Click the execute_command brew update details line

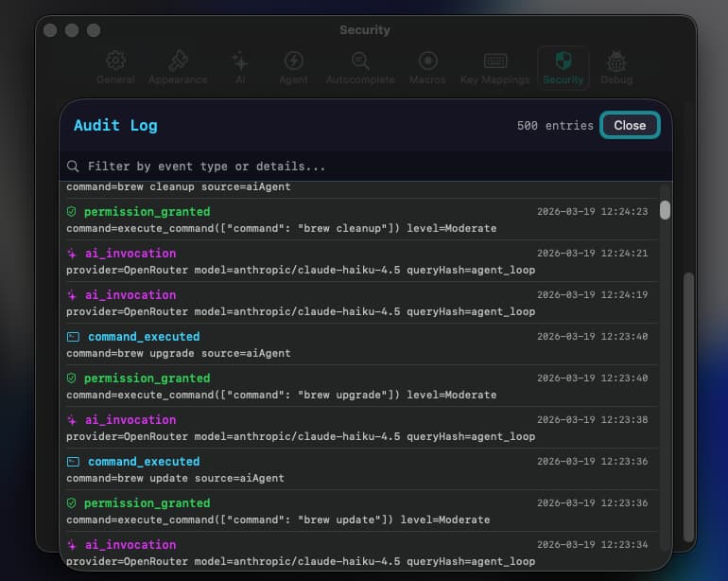coord(278,520)
